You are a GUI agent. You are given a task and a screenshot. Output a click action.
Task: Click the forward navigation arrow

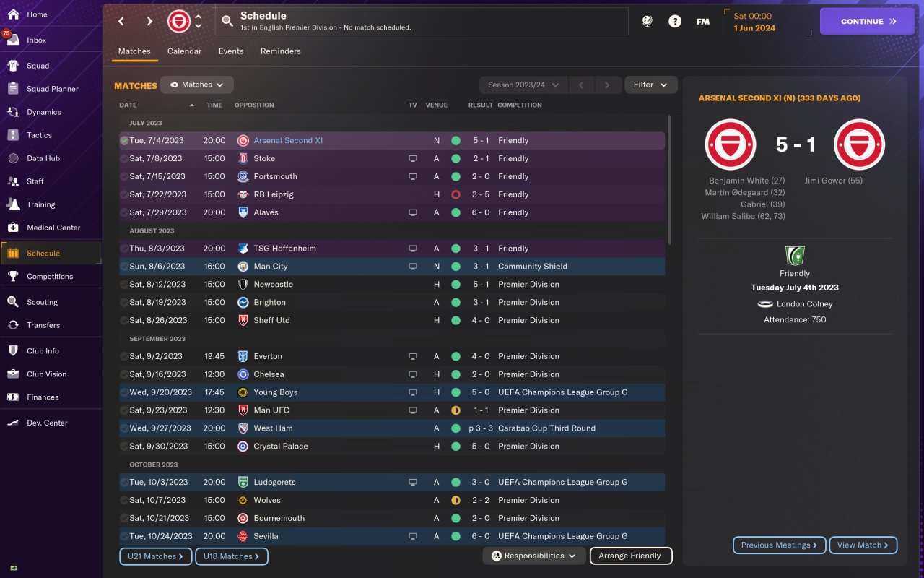point(149,21)
